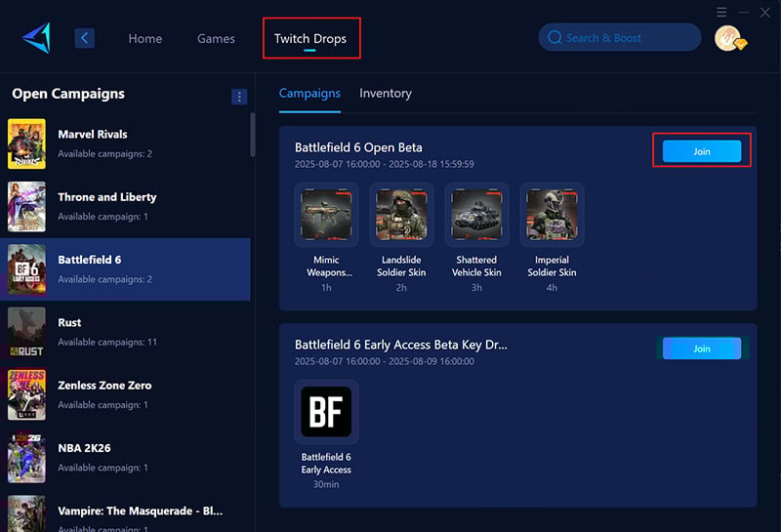Click the Shattered Vehicle Skin icon

click(x=476, y=215)
